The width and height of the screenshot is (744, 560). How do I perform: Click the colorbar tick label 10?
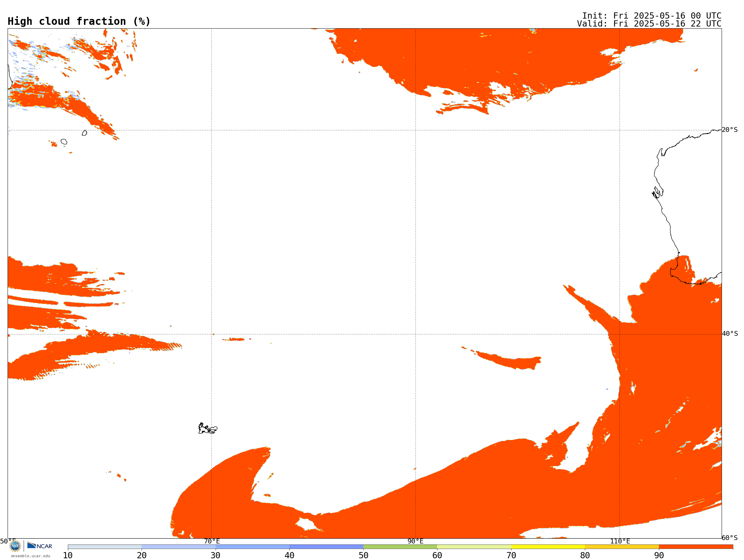tap(68, 555)
